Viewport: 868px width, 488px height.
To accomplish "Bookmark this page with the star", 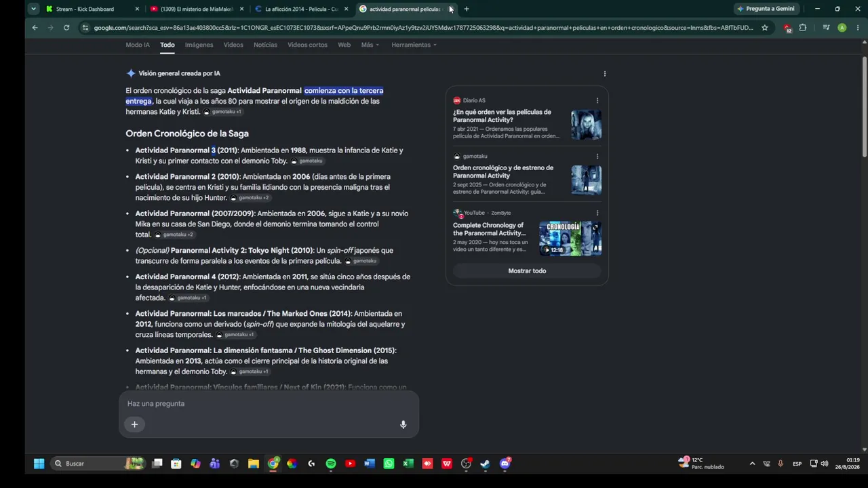I will pos(765,28).
